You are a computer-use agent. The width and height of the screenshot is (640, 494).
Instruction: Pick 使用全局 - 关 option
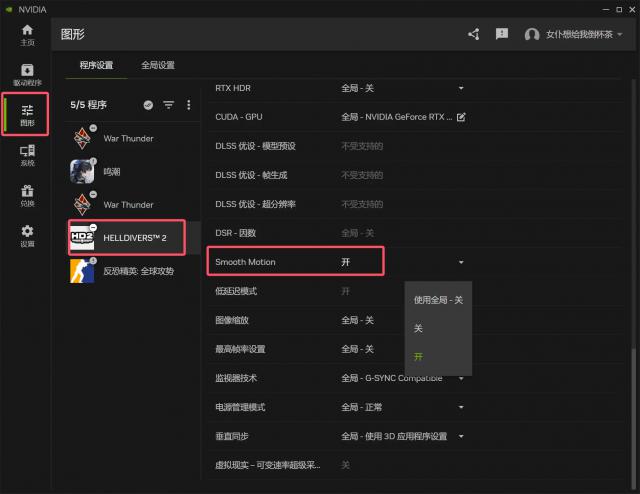click(438, 300)
